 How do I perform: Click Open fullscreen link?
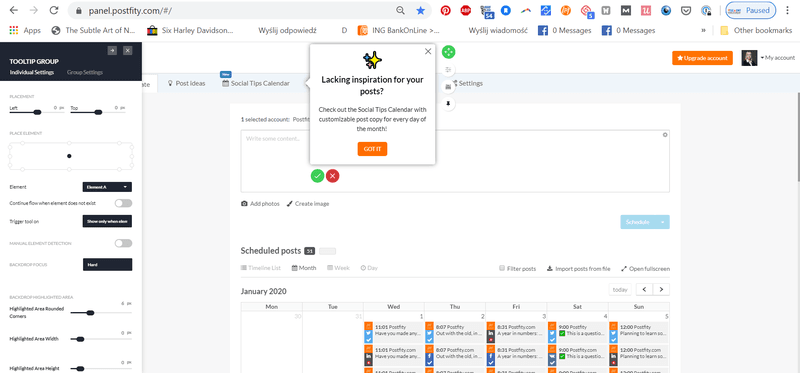pyautogui.click(x=645, y=268)
